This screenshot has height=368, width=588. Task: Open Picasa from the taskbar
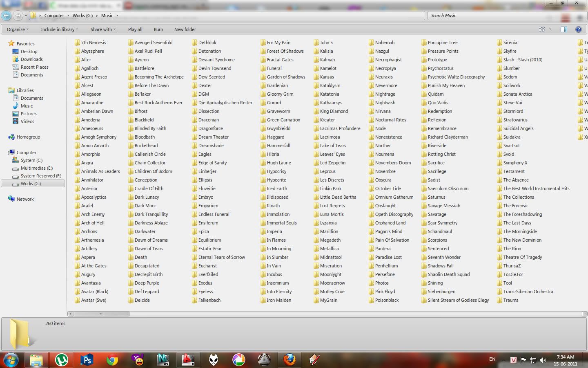239,360
